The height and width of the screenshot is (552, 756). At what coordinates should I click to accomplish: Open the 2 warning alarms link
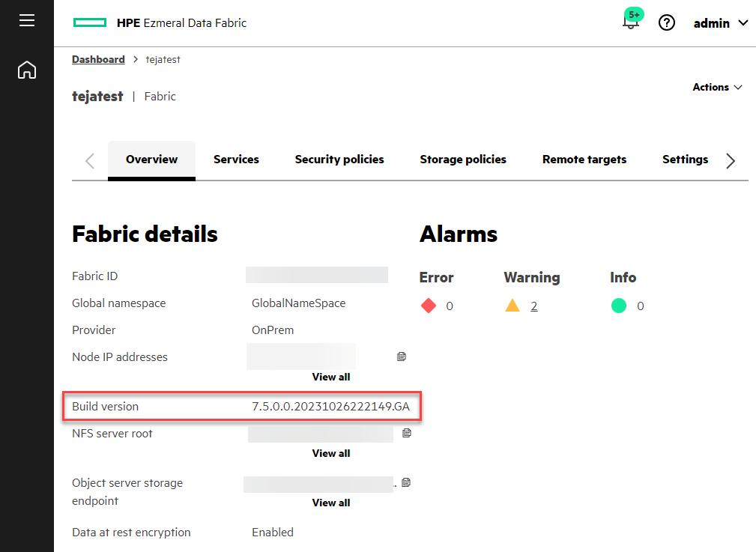[x=533, y=306]
